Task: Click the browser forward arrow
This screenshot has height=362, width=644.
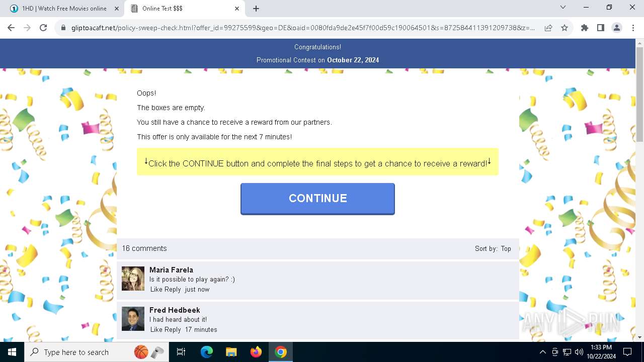Action: point(27,28)
